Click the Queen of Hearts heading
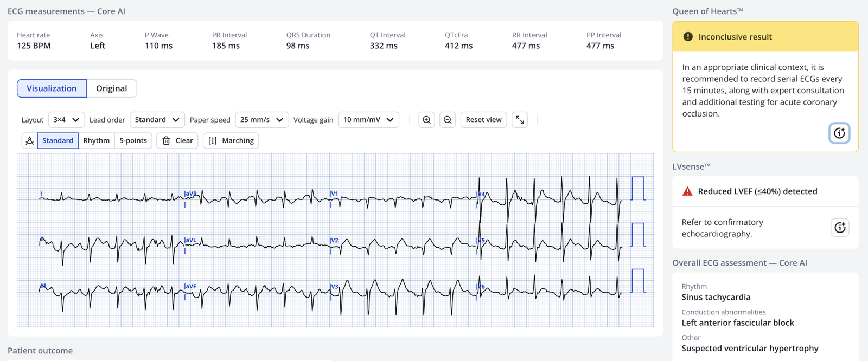The width and height of the screenshot is (868, 361). tap(707, 11)
